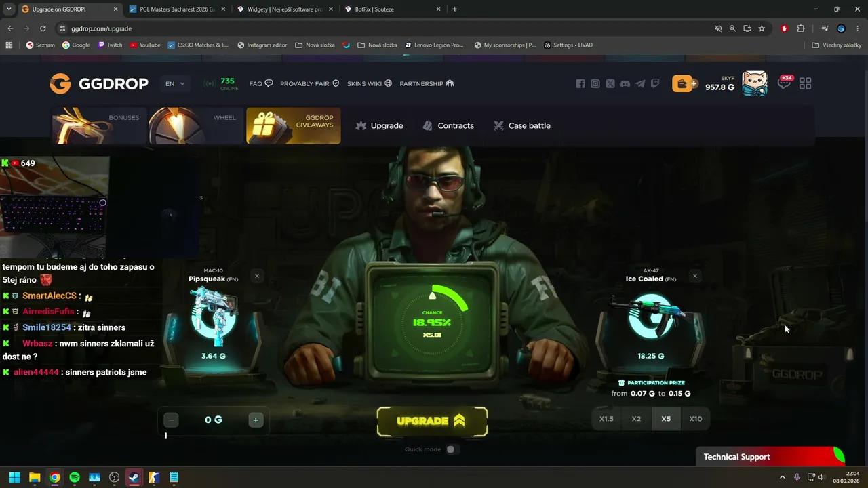Go back in browser history

(x=10, y=28)
